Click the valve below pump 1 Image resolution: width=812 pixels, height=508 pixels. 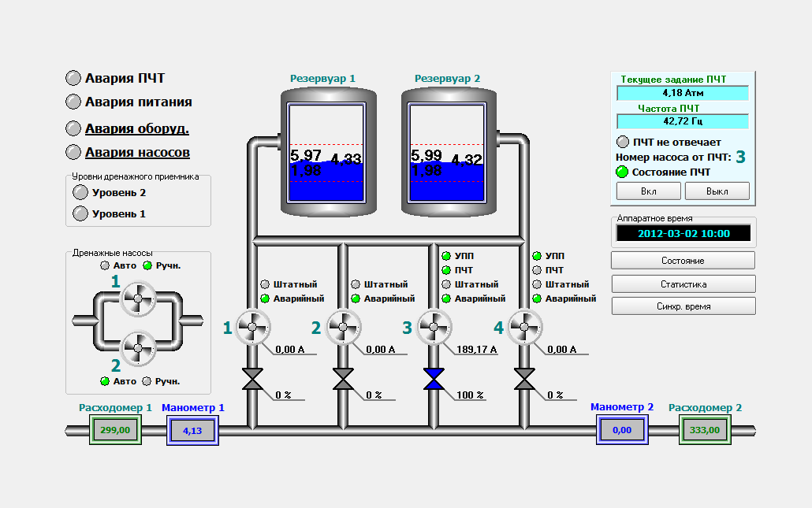(253, 380)
